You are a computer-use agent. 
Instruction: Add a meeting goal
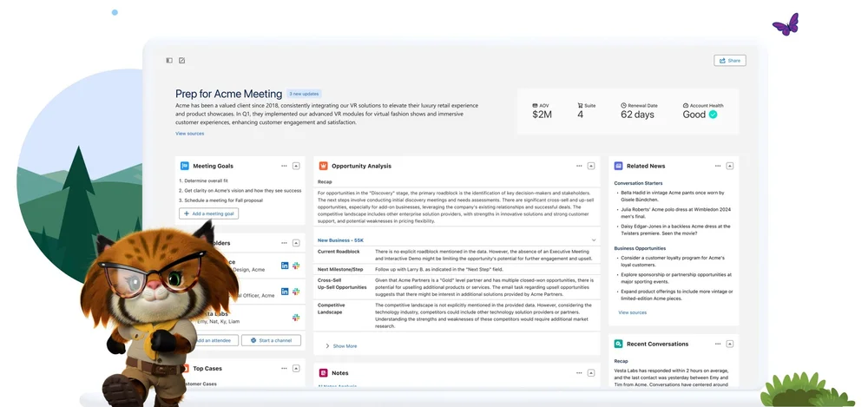(208, 213)
